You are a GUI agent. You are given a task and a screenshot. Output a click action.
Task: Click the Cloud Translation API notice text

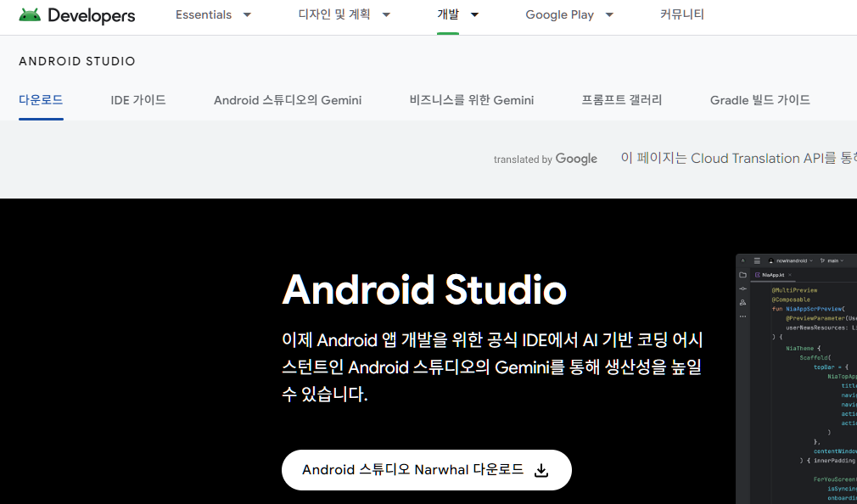(739, 158)
